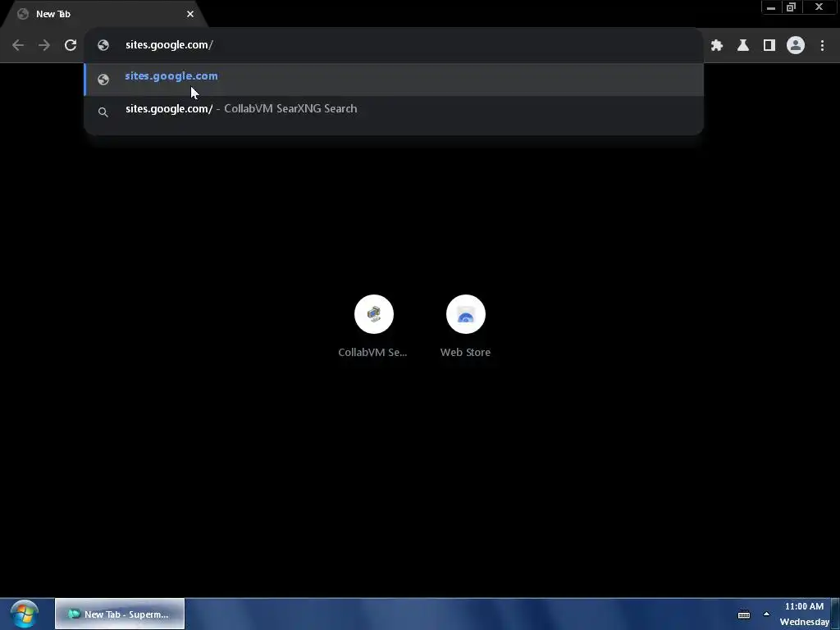Click the 11:00 AM taskbar clock
840x630 pixels.
point(804,614)
